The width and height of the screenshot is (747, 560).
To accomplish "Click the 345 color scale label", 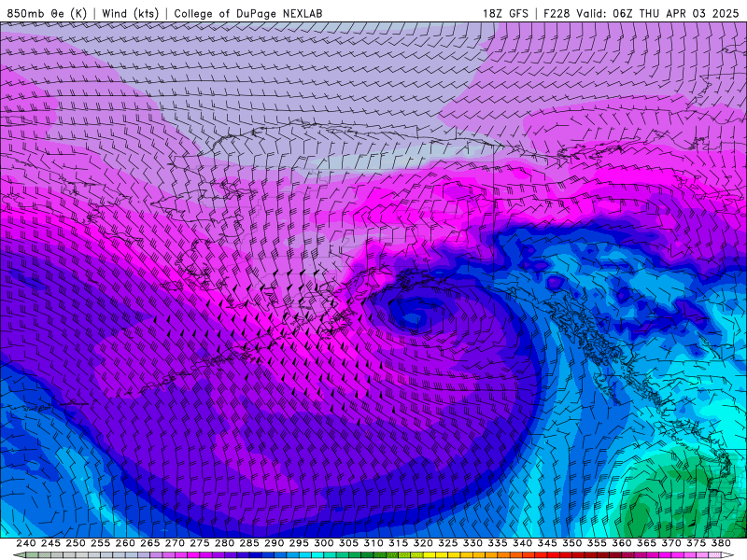I will click(x=547, y=543).
